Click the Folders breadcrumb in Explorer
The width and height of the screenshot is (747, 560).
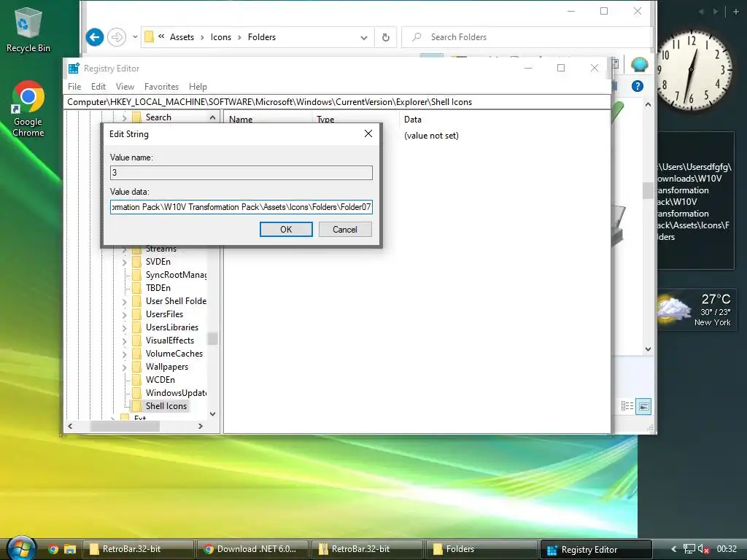click(262, 37)
